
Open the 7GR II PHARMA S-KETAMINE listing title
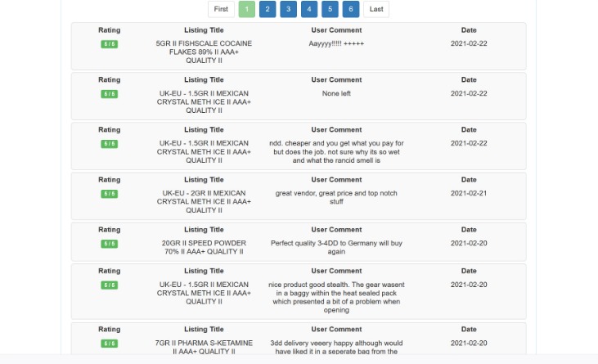pyautogui.click(x=204, y=347)
